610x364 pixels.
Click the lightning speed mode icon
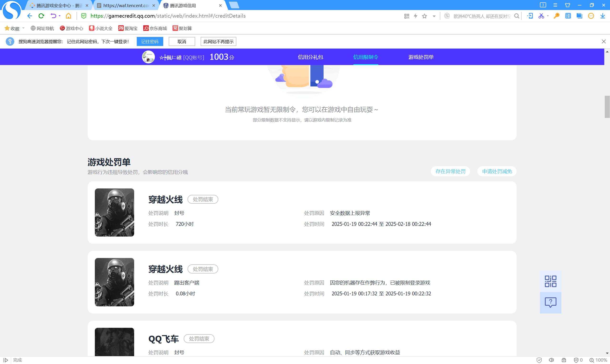point(416,16)
